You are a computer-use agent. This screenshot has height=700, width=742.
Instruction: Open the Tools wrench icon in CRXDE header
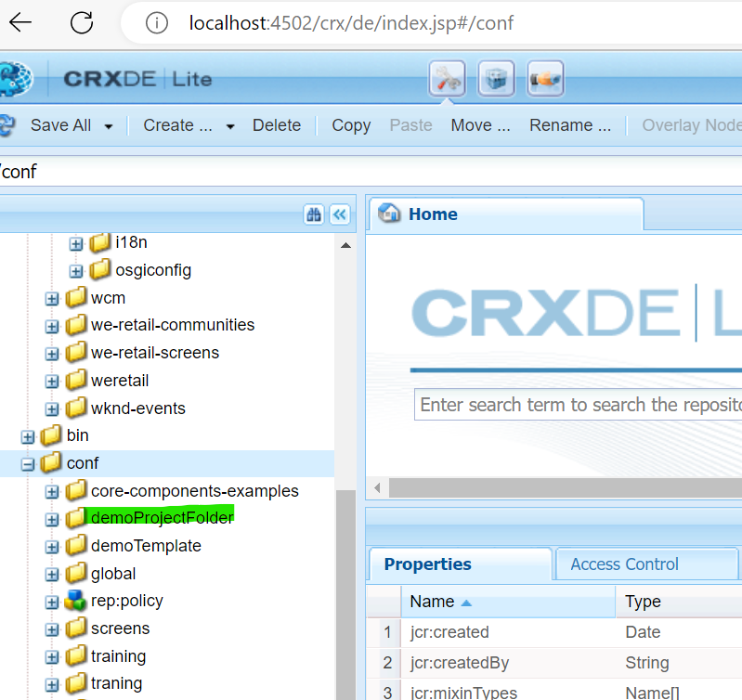point(448,79)
